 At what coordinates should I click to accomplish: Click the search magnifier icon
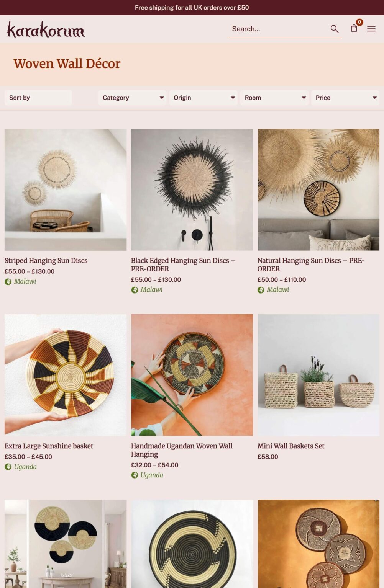[334, 29]
